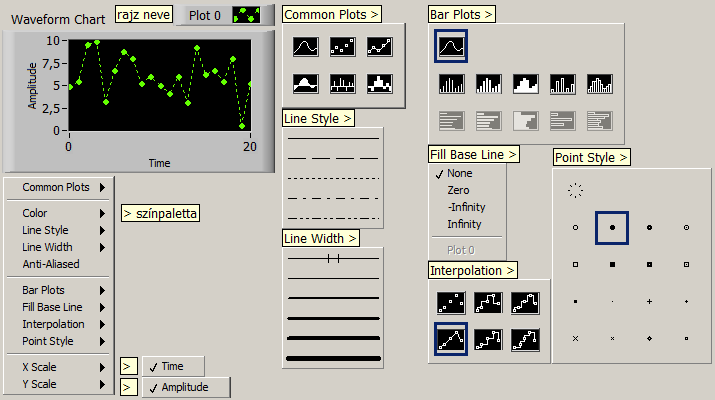Expand the Bar Plots submenu
Screen dimensions: 715x400
click(58, 290)
